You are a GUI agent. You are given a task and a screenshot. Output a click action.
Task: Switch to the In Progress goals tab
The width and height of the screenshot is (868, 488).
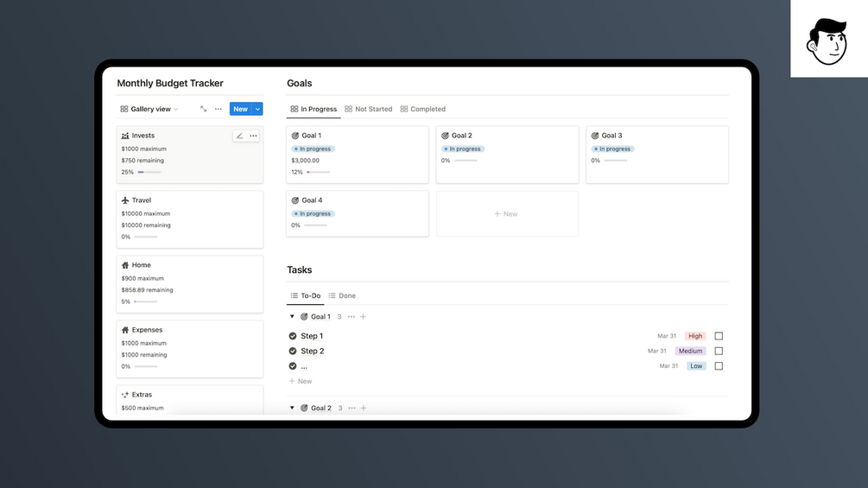pos(314,109)
